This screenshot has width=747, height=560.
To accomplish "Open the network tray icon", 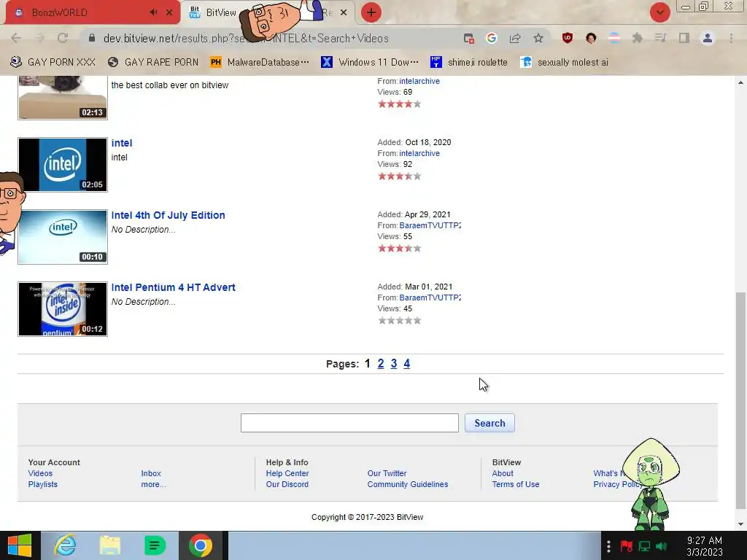I will 644,545.
